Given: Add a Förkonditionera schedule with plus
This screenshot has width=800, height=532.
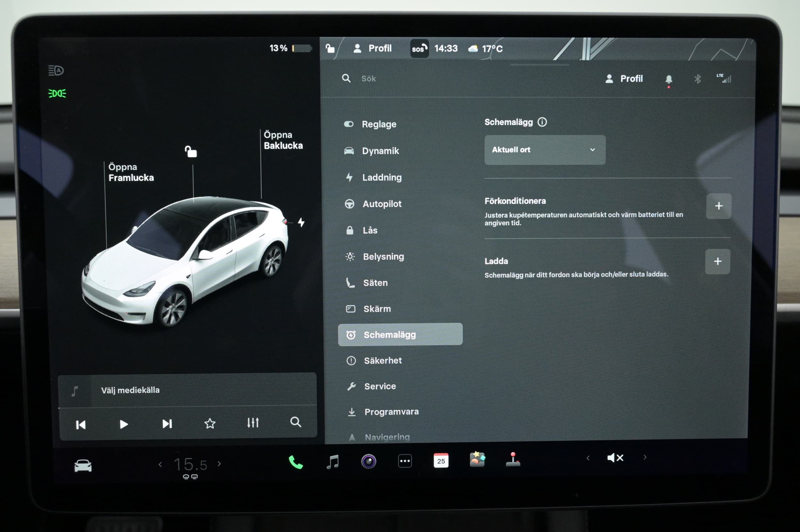Looking at the screenshot, I should click(718, 206).
